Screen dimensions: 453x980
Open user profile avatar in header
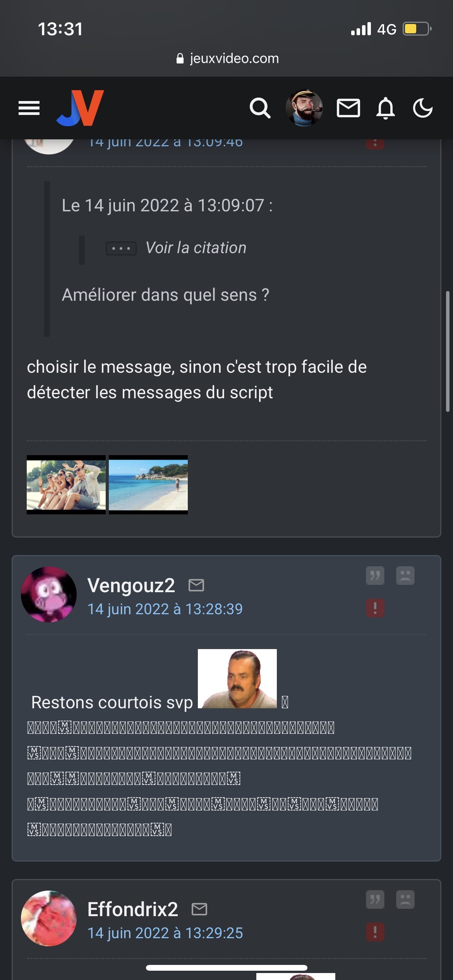(304, 108)
